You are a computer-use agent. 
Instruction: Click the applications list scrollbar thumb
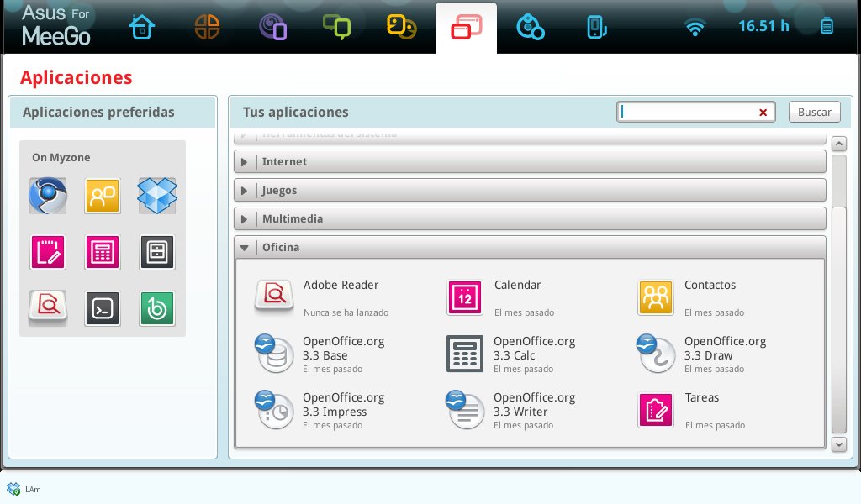(838, 321)
